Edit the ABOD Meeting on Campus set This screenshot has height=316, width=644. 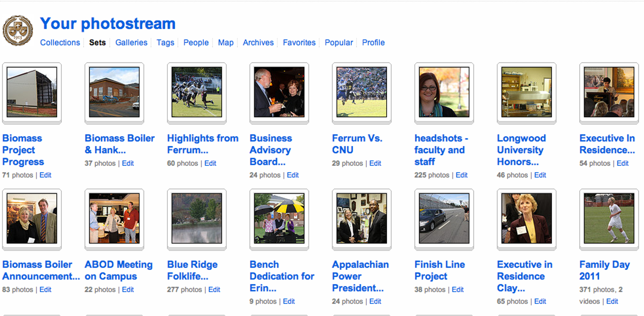pos(128,289)
